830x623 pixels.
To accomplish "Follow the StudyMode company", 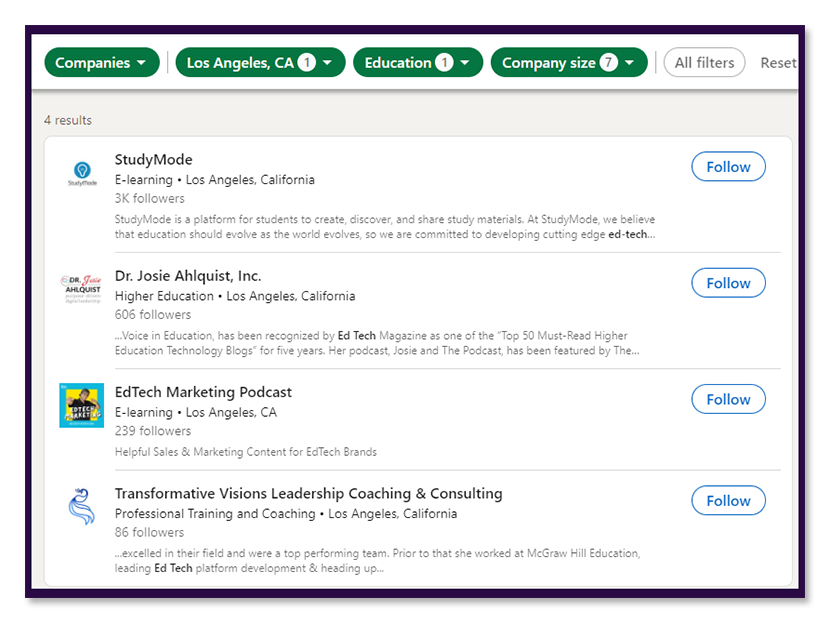I will pos(728,167).
